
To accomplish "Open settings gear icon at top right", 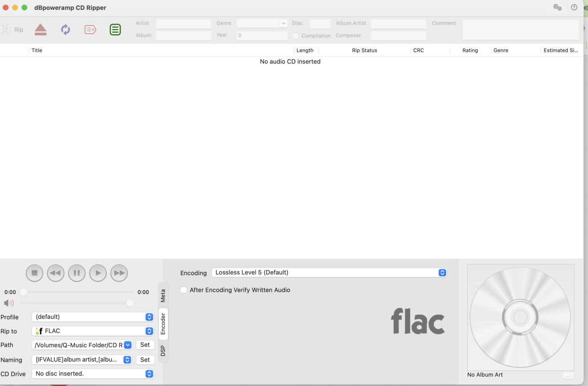I will [x=557, y=7].
